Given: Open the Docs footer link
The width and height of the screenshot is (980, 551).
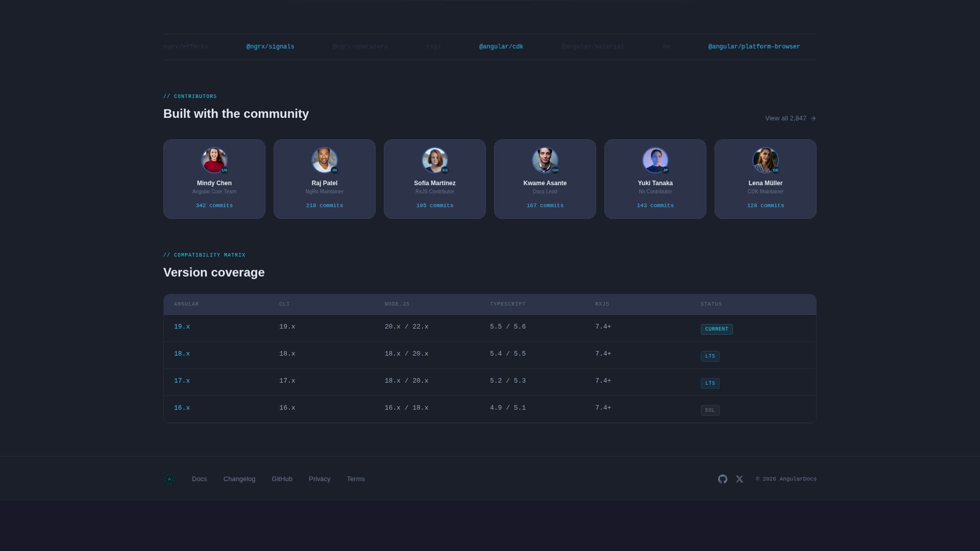Looking at the screenshot, I should 199,479.
